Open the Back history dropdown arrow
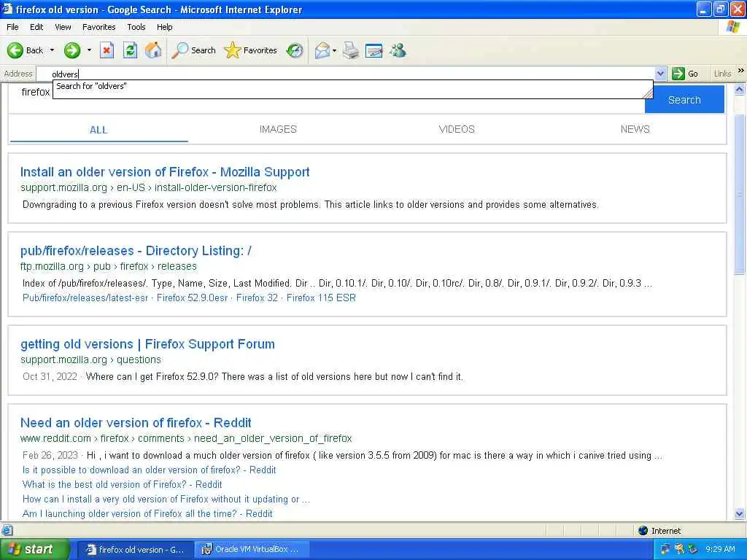 pyautogui.click(x=52, y=50)
